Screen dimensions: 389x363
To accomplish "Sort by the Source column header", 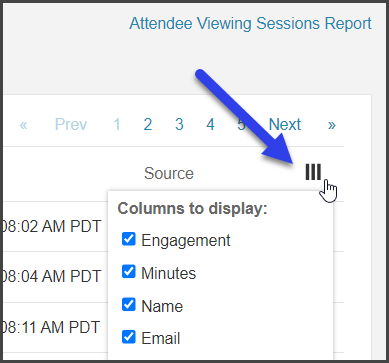I will 169,173.
